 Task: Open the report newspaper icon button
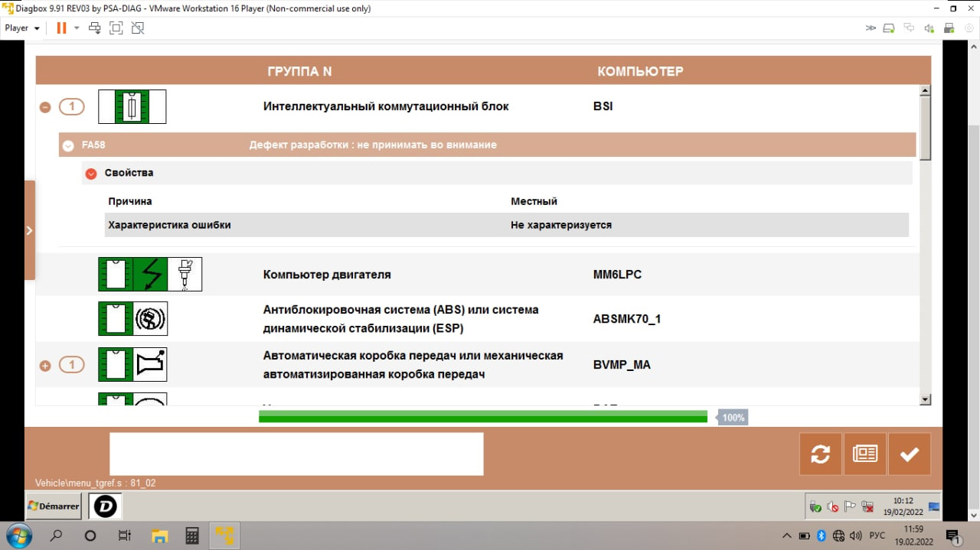click(x=864, y=454)
